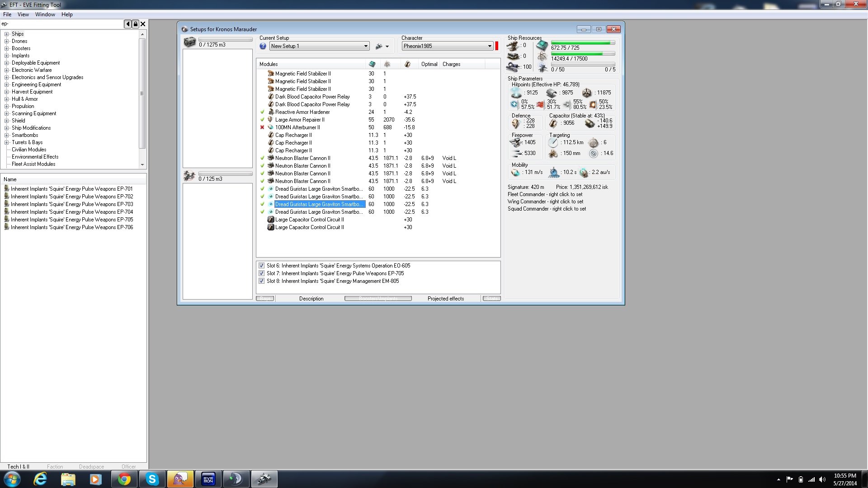The image size is (868, 488).
Task: Click the lock icon beside the search box
Action: 135,24
